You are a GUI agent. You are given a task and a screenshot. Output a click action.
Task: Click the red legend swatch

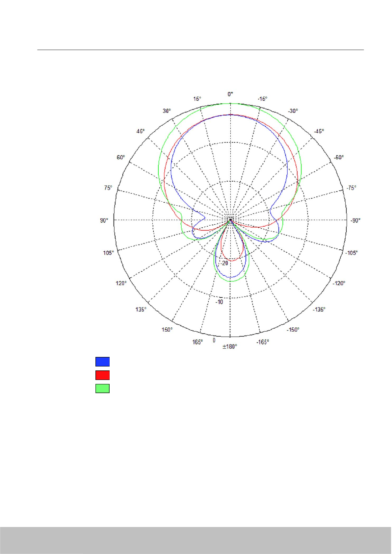coord(102,375)
